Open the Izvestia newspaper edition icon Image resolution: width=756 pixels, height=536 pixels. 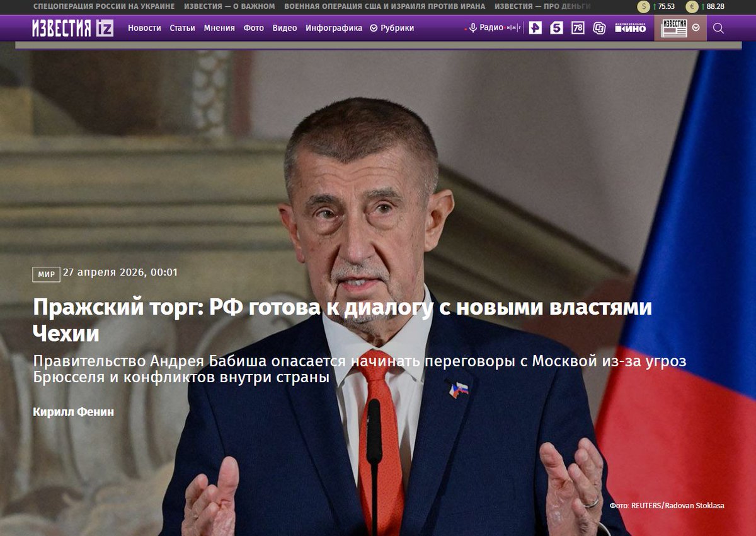coord(674,28)
